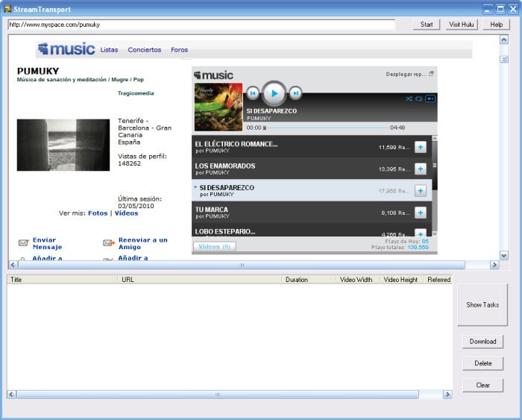Click browser pane scroll up arrow
Viewport: 522px width, 420px height.
(504, 40)
